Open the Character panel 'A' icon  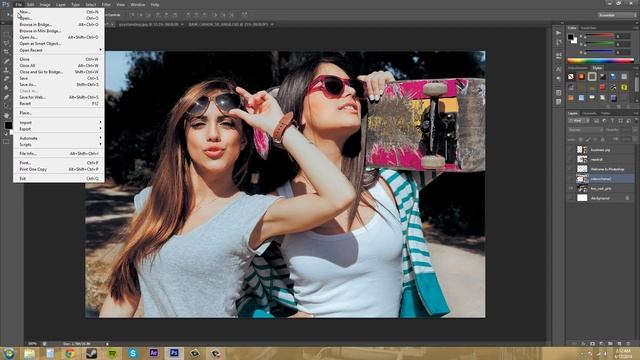[x=558, y=69]
